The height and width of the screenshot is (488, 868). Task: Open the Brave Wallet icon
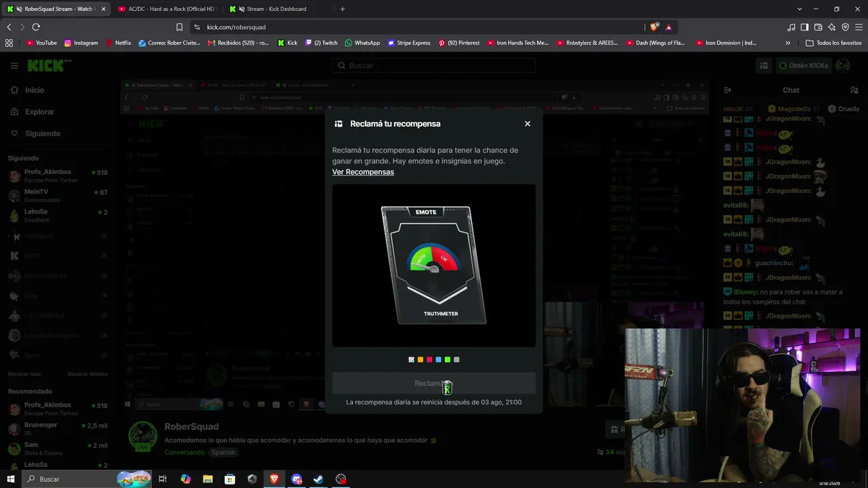(818, 27)
